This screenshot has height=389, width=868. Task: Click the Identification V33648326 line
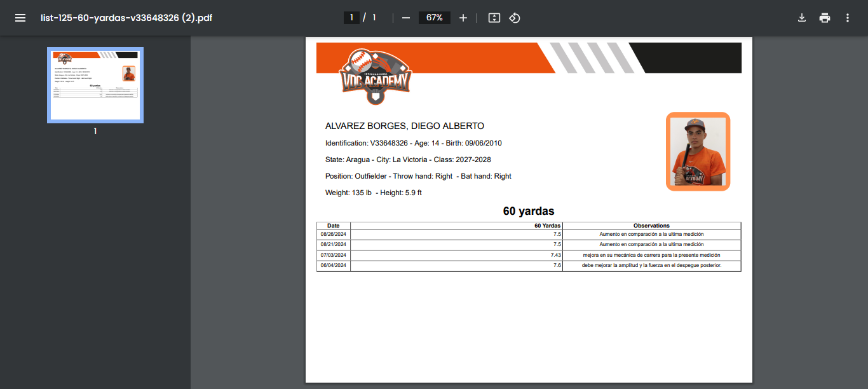pyautogui.click(x=414, y=143)
